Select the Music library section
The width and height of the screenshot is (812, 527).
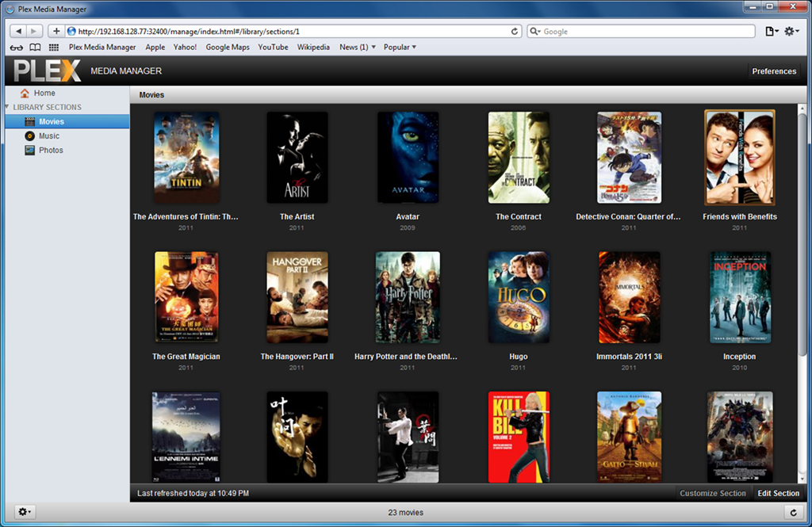coord(67,136)
